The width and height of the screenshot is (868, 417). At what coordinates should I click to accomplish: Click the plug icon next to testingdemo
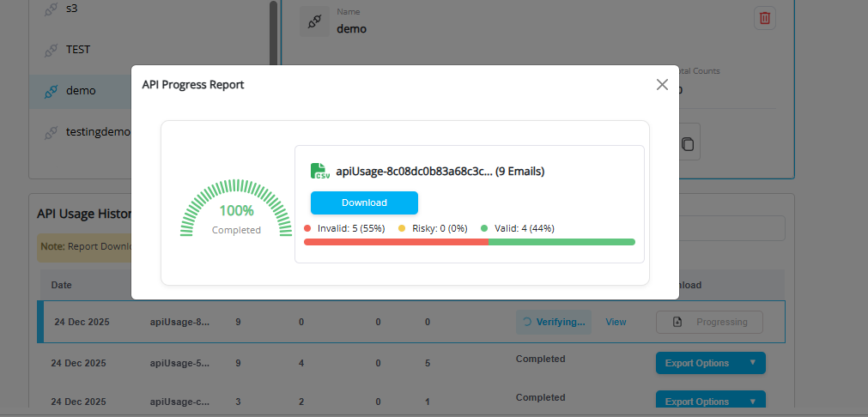point(51,132)
